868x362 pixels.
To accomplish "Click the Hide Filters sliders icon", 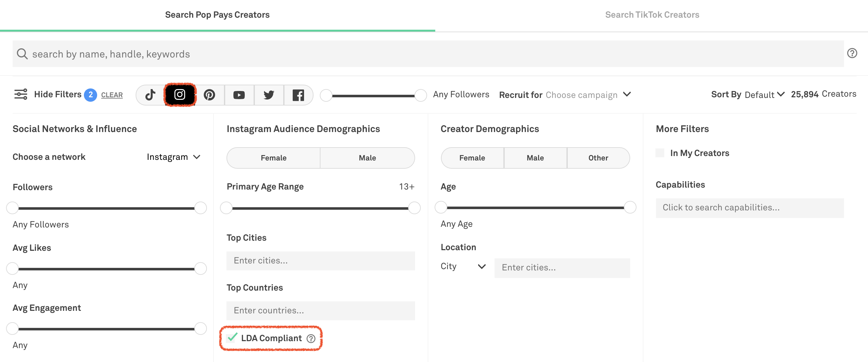I will [20, 94].
